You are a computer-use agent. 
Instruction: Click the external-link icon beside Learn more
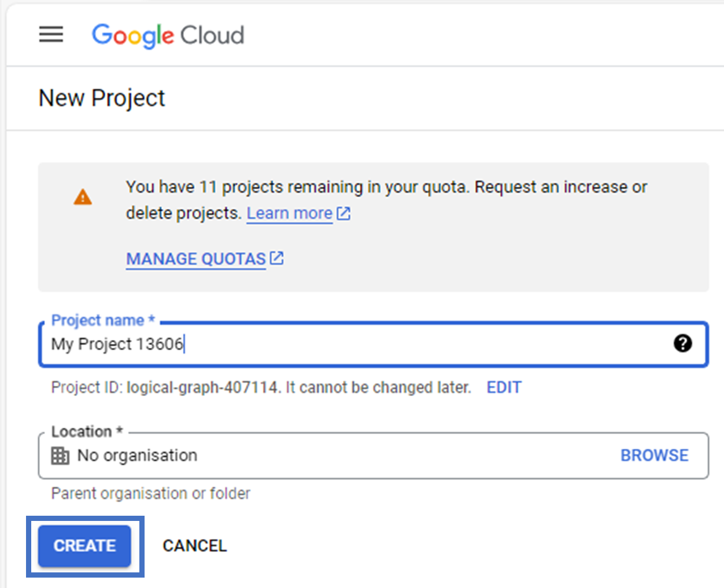tap(343, 213)
